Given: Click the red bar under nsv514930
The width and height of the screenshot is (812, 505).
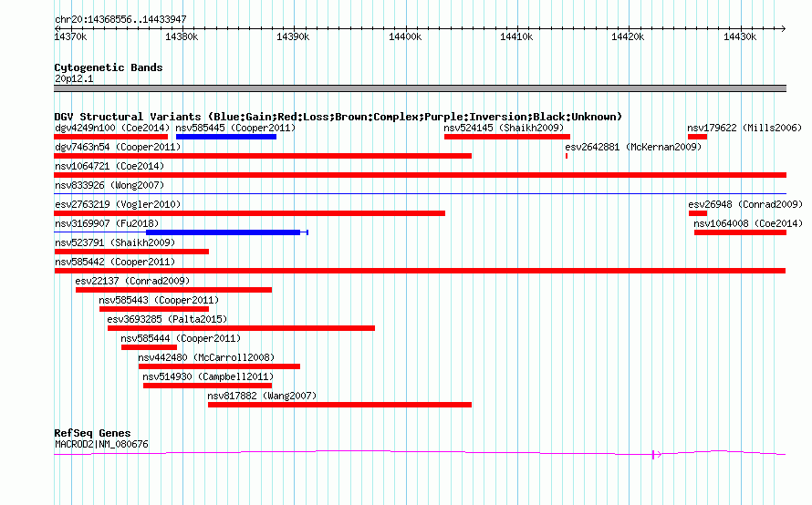Looking at the screenshot, I should tap(208, 386).
